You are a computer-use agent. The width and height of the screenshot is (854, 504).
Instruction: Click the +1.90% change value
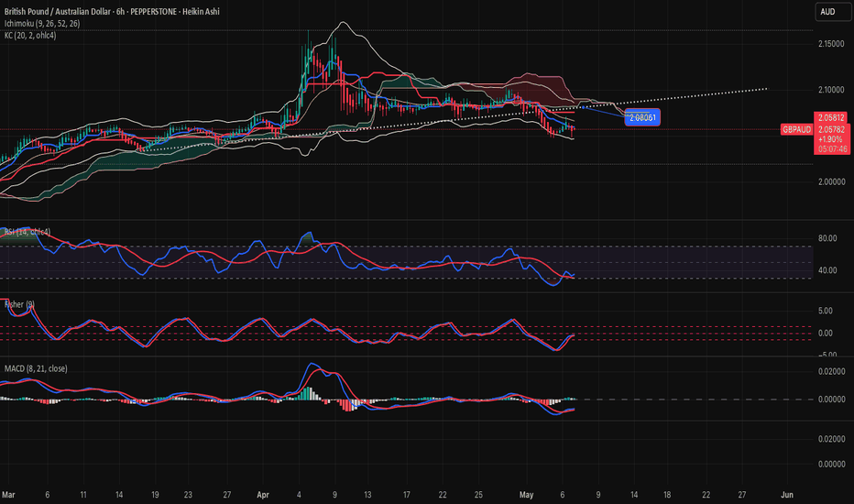pyautogui.click(x=829, y=139)
